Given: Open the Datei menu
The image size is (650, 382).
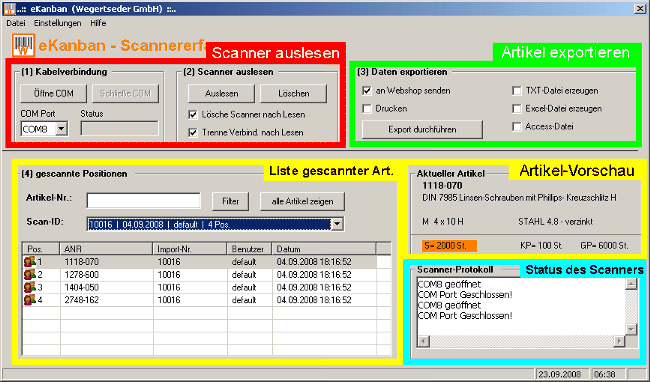Looking at the screenshot, I should [x=16, y=23].
